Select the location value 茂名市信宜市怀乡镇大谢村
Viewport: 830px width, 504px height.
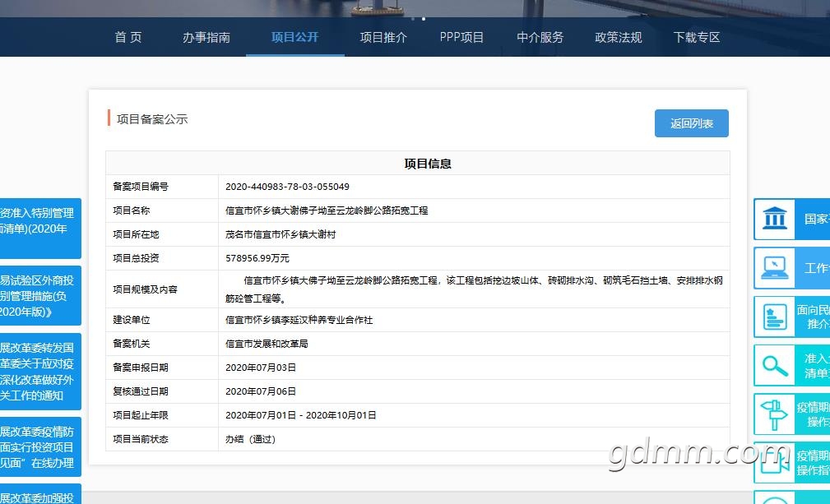coord(281,234)
